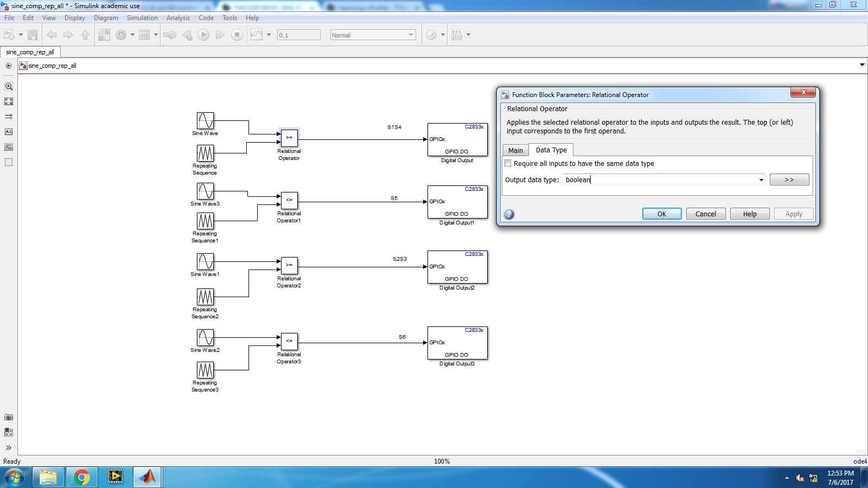Open the Tools menu
Viewport: 868px width, 488px height.
(229, 18)
